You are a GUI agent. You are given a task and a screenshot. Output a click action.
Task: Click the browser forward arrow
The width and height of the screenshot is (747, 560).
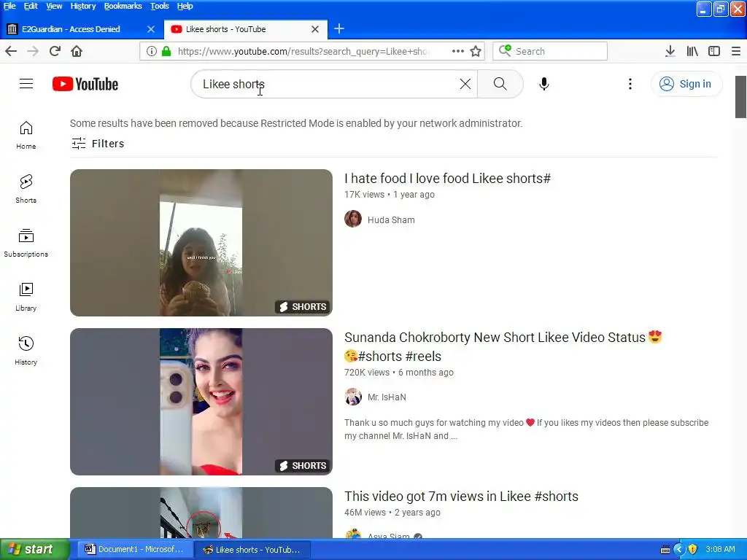33,51
